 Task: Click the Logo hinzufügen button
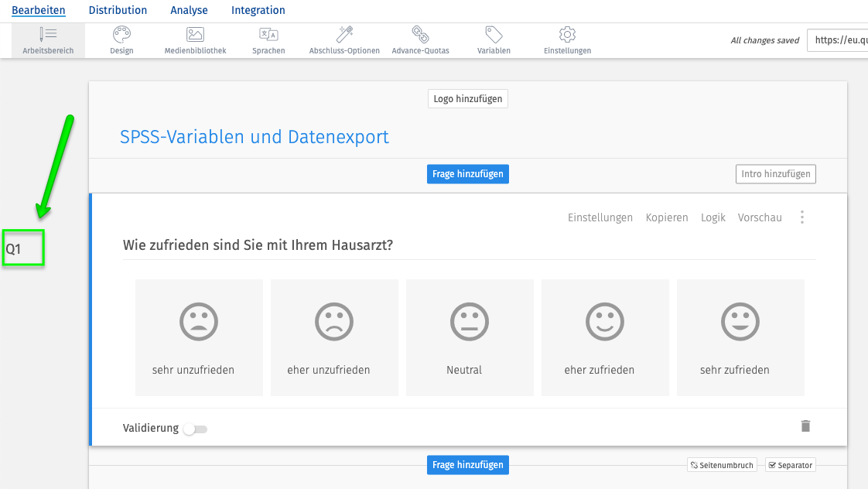468,98
